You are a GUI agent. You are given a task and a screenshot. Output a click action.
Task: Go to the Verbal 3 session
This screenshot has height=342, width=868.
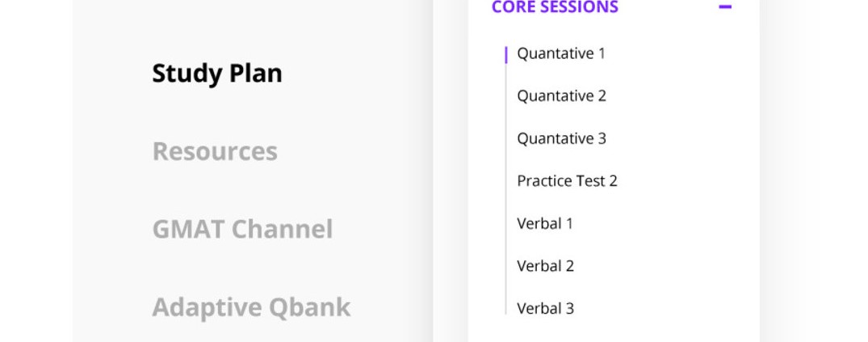pyautogui.click(x=545, y=308)
